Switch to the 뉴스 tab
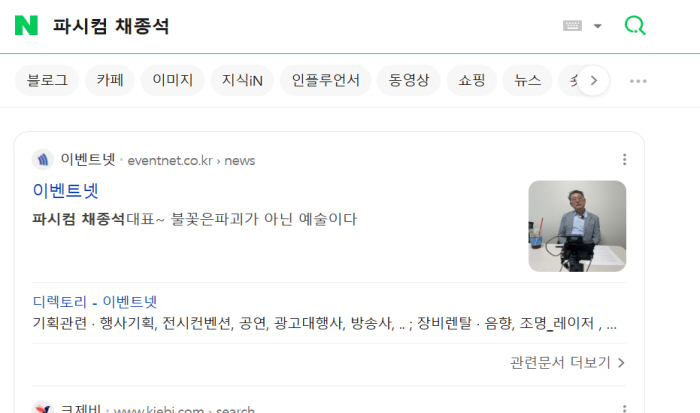Viewport: 700px width, 413px height. (x=527, y=80)
